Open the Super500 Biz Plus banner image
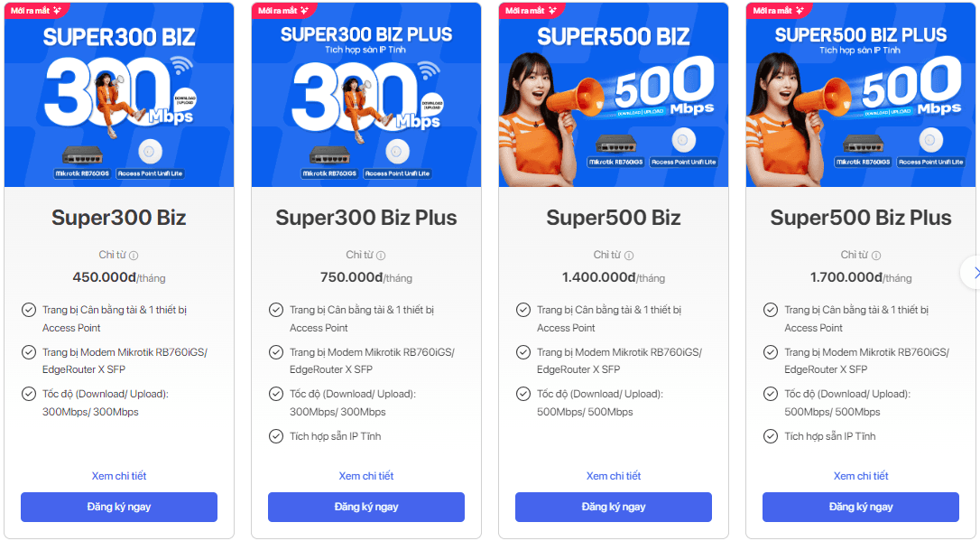Image resolution: width=980 pixels, height=541 pixels. point(861,95)
